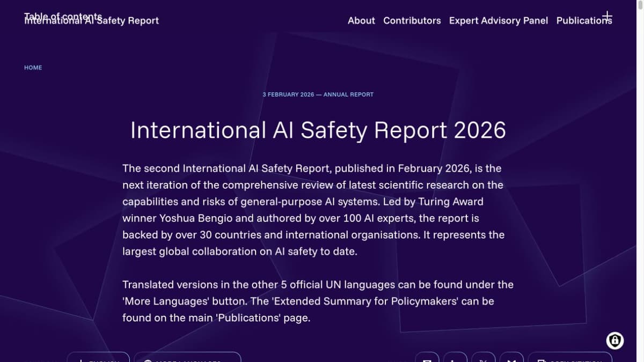This screenshot has width=644, height=362.
Task: Click the International AI Safety Report site title
Action: tap(92, 20)
